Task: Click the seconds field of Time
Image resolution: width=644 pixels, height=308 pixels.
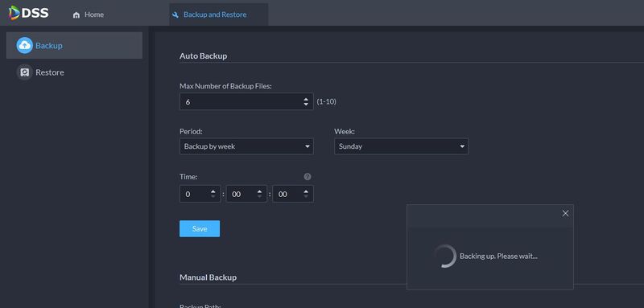Action: pyautogui.click(x=293, y=194)
